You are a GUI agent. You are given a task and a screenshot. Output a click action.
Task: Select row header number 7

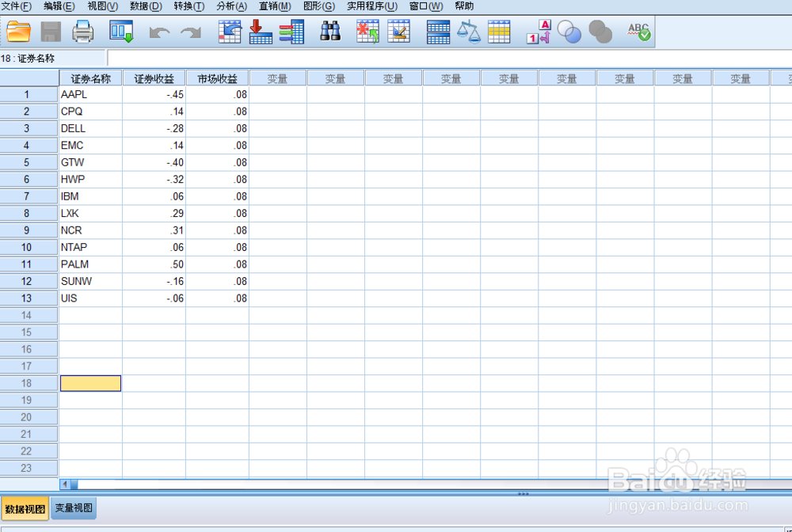[29, 196]
